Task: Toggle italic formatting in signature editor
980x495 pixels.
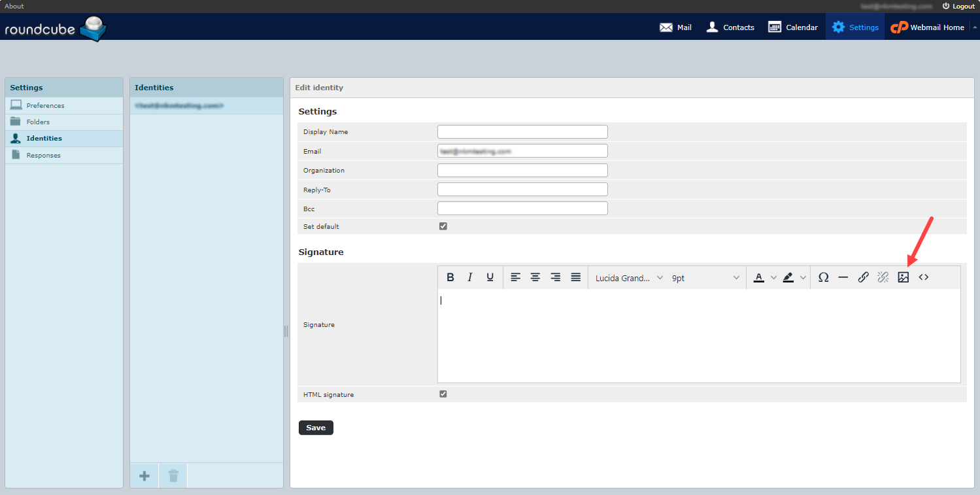Action: [469, 277]
